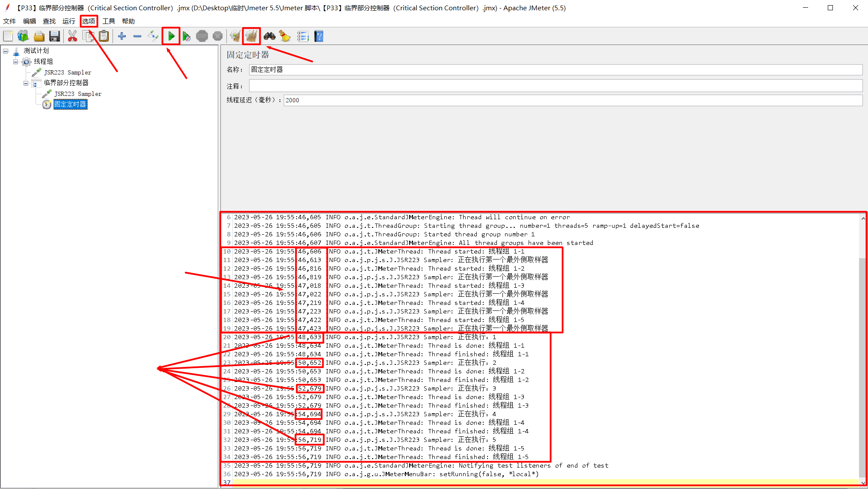Save the test plan with the disk icon
Screen dimensions: 868x489
click(55, 36)
